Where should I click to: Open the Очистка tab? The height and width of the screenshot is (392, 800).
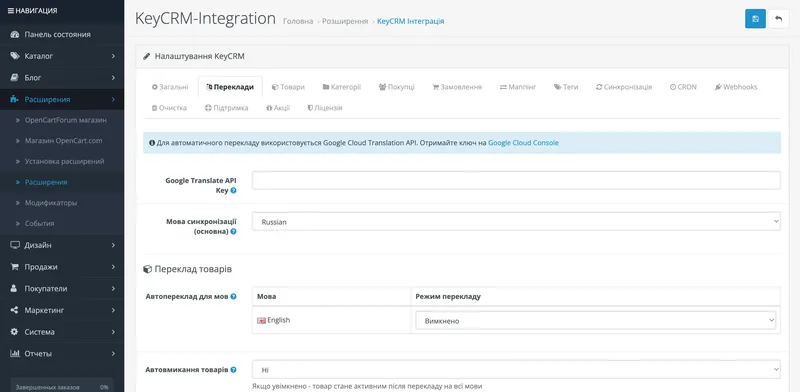169,108
